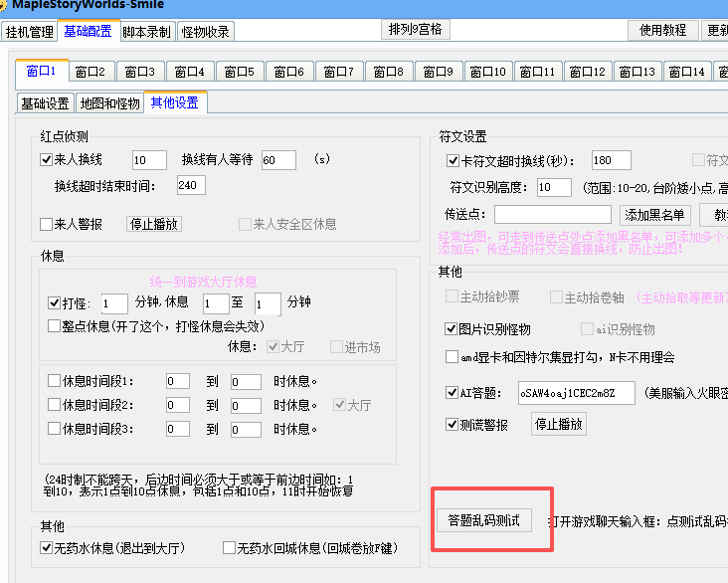Enable 整点休息 checkbox
This screenshot has height=583, width=728.
point(55,325)
